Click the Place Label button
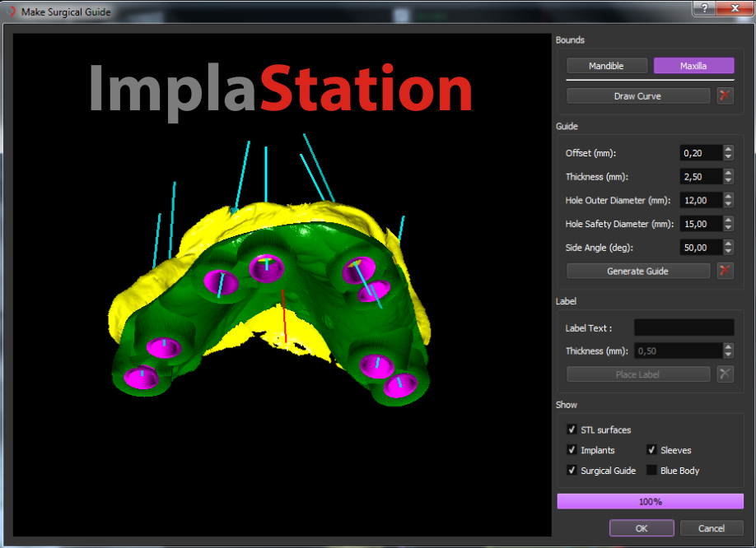The image size is (756, 548). click(x=638, y=374)
